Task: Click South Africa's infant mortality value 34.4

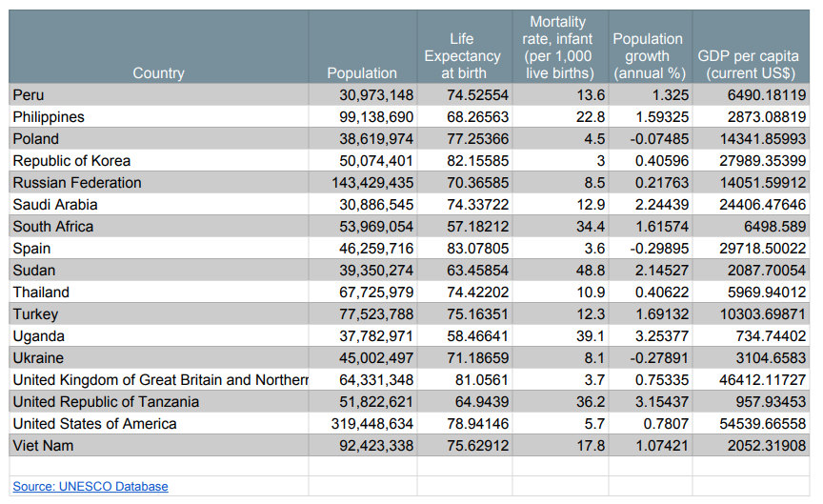Action: point(591,227)
